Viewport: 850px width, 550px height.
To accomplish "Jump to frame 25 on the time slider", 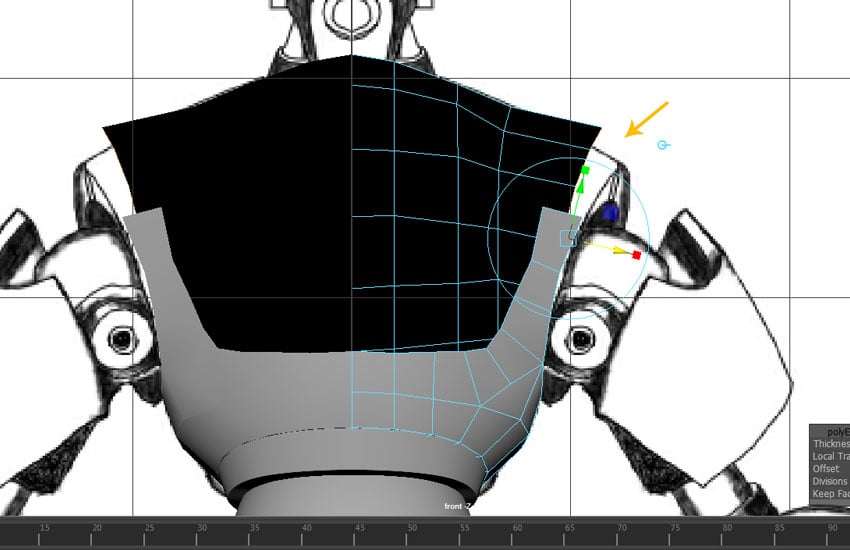I will [x=149, y=527].
